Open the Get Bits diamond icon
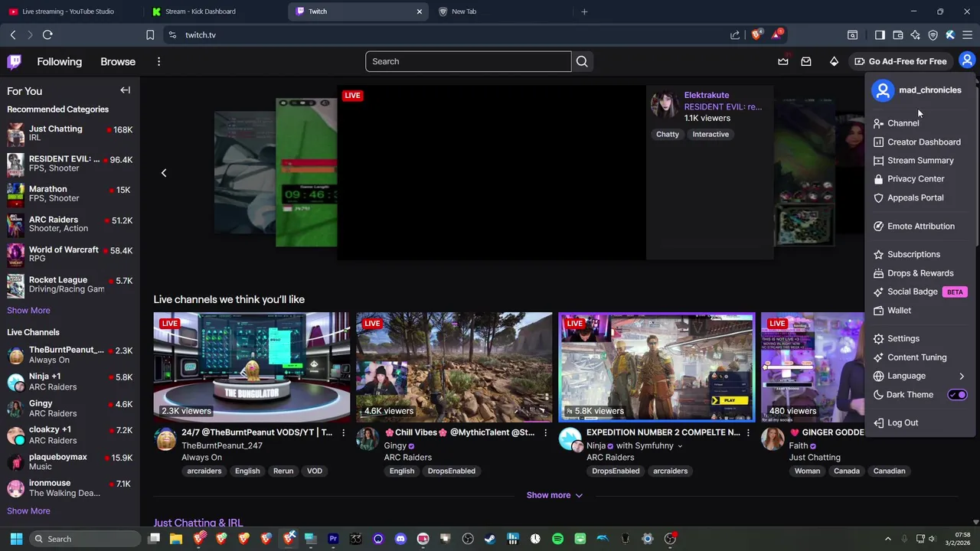This screenshot has height=551, width=980. click(834, 61)
